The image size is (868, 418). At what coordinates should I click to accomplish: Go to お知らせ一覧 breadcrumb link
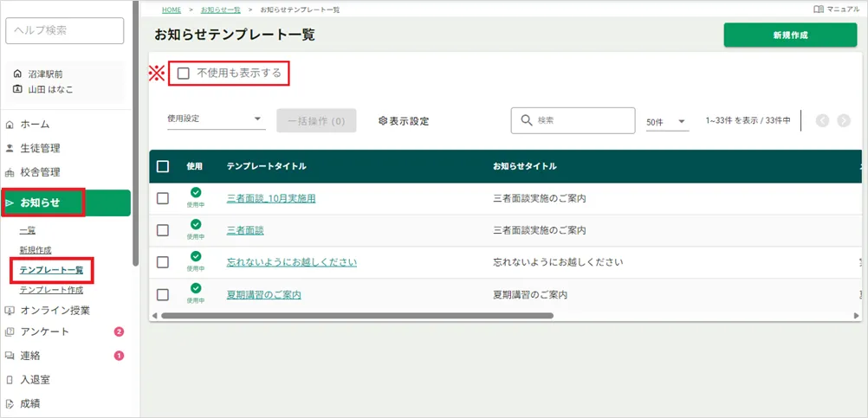click(220, 10)
